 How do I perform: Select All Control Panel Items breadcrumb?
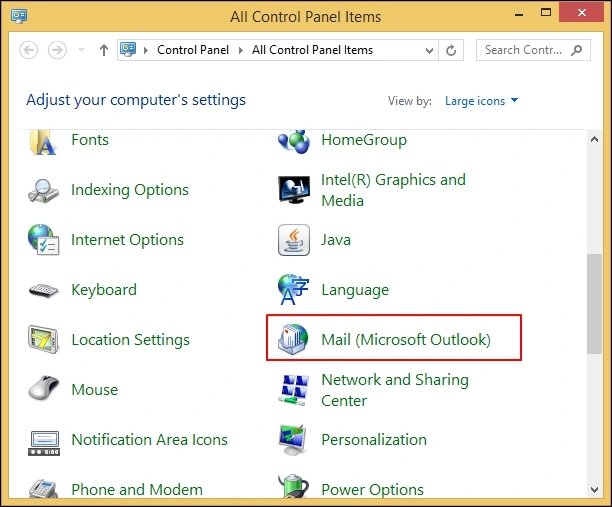(x=312, y=50)
